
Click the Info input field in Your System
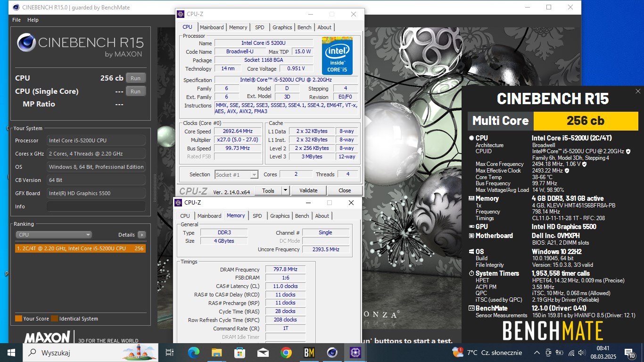[96, 206]
